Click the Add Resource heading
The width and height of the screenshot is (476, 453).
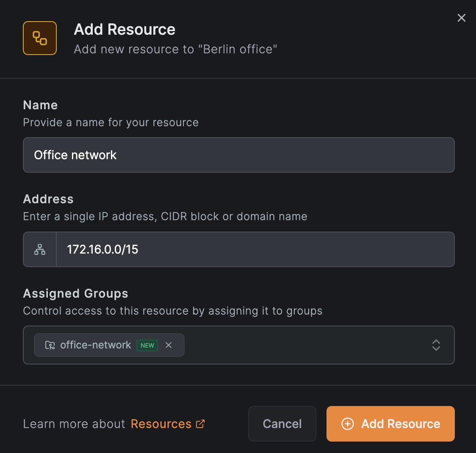[125, 29]
